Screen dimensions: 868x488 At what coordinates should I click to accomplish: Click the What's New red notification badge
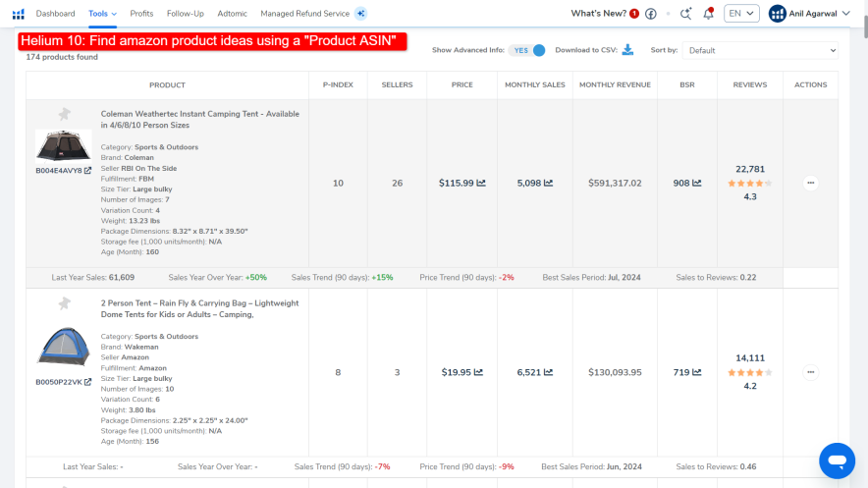634,14
